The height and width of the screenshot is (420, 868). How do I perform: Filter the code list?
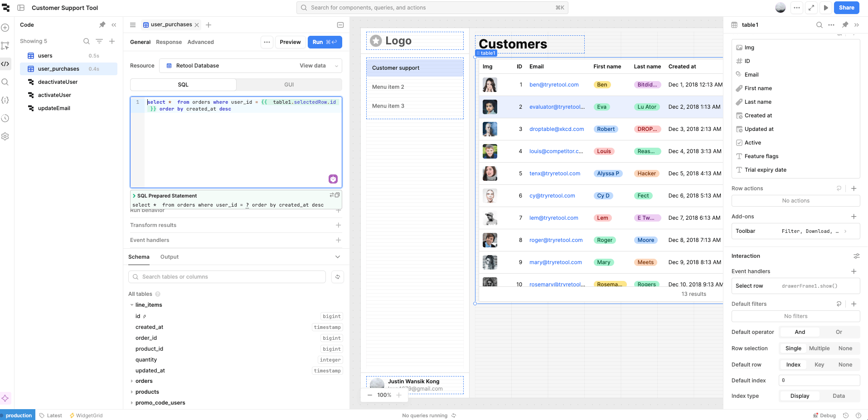99,41
